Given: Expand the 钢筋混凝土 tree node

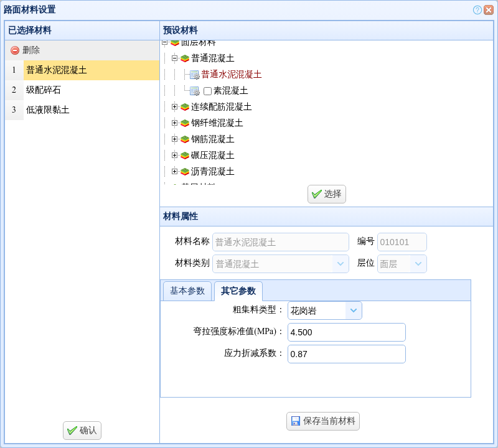Looking at the screenshot, I should (x=174, y=139).
